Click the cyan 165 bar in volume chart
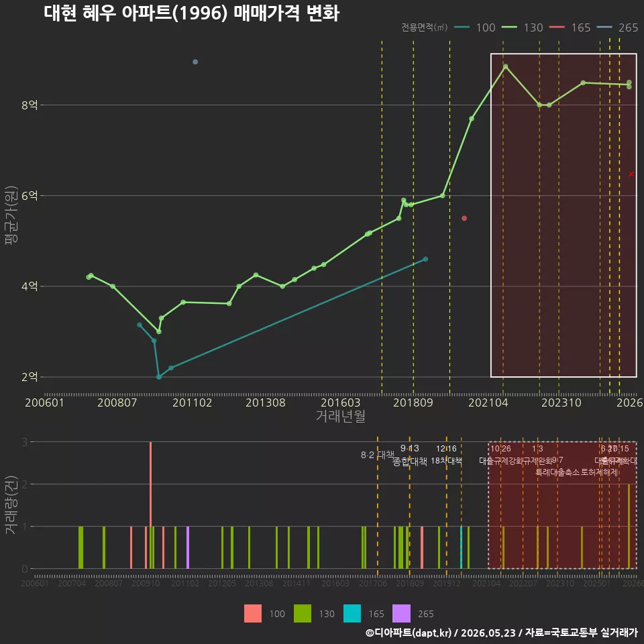The height and width of the screenshot is (644, 644). pos(462,547)
